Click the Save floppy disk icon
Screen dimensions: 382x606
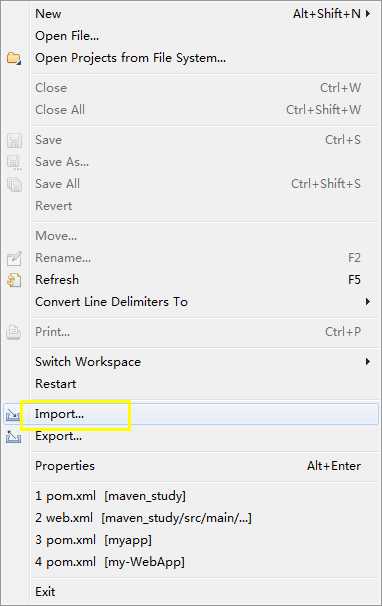(14, 140)
